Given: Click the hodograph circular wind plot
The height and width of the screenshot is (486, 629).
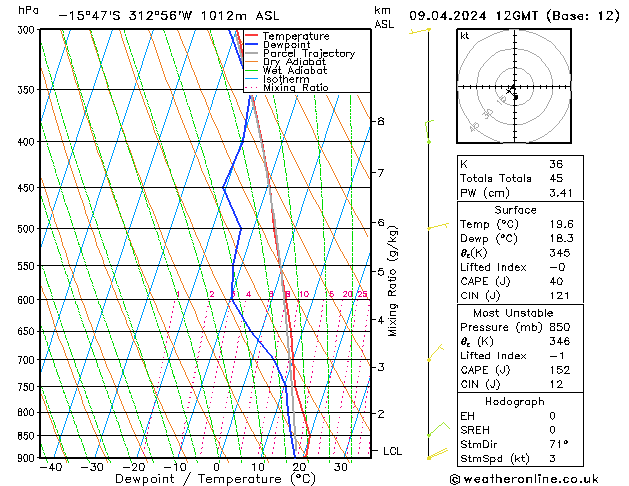Looking at the screenshot, I should click(x=514, y=86).
